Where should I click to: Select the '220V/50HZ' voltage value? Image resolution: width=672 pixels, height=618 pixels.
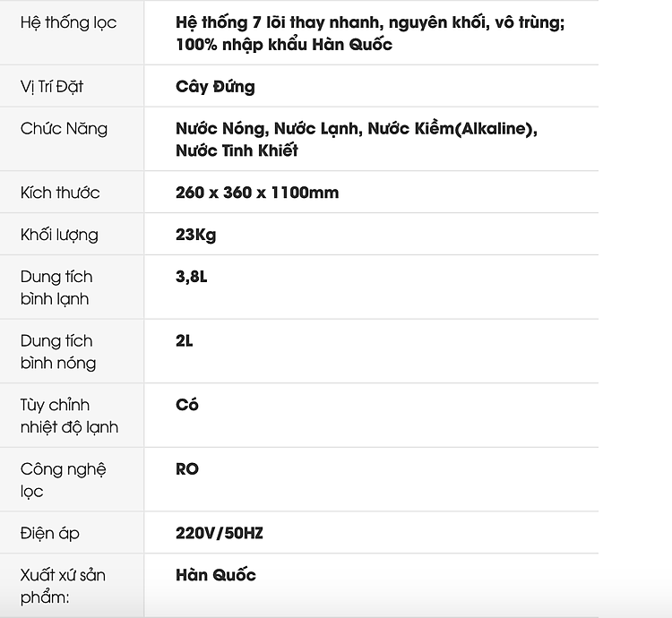219,533
